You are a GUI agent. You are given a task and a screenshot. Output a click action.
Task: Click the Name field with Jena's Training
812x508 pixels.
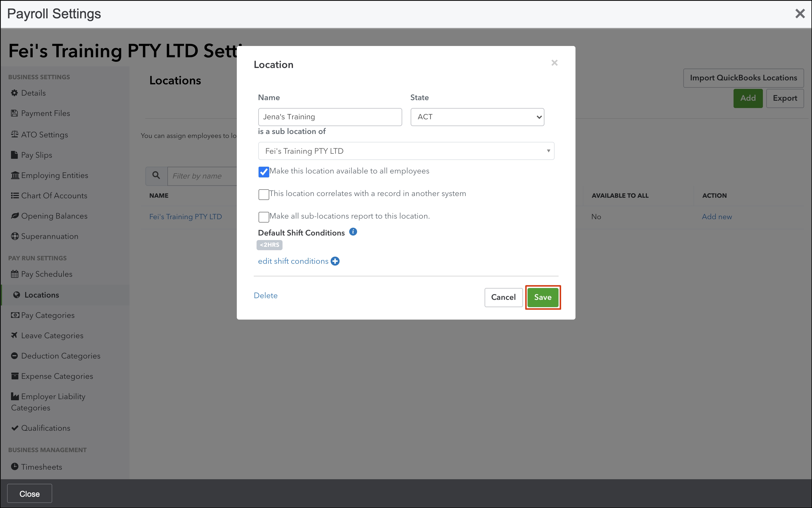[x=330, y=117]
